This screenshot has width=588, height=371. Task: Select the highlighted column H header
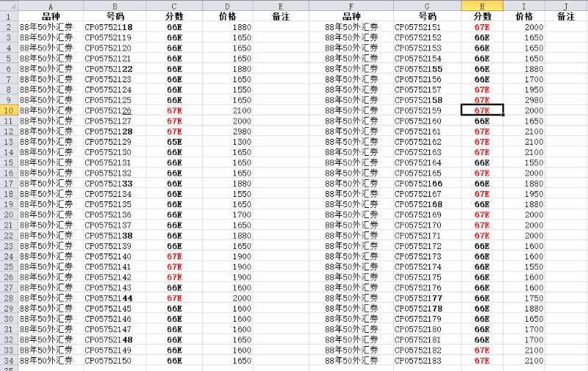click(482, 6)
